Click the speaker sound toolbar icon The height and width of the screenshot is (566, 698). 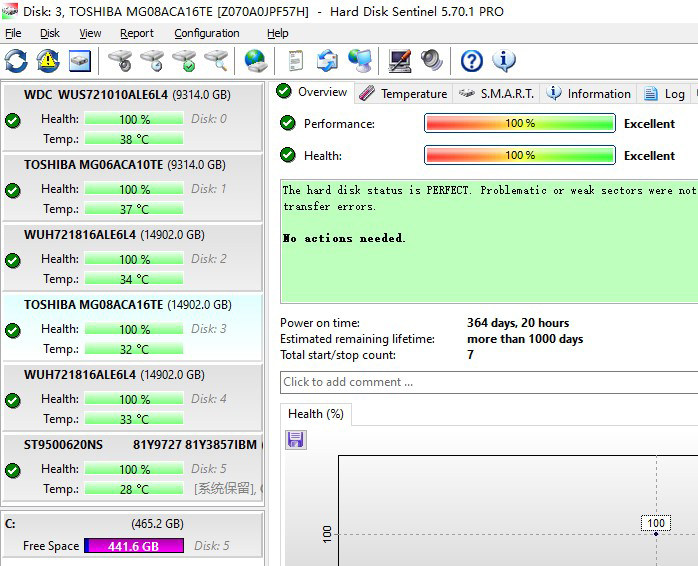pyautogui.click(x=432, y=61)
